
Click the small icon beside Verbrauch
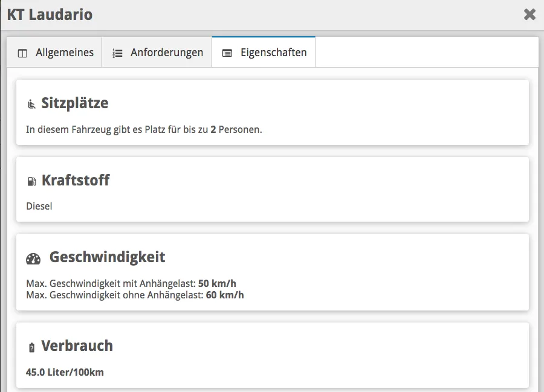point(31,348)
